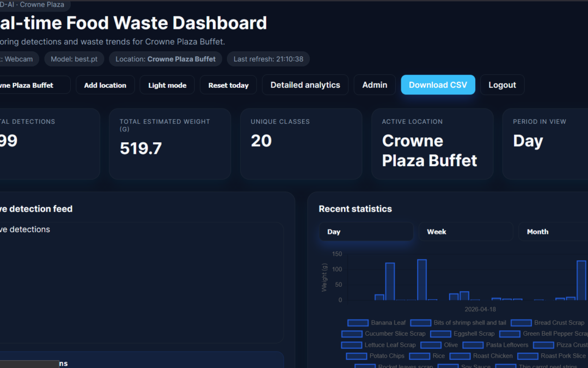588x368 pixels.
Task: Click the ACTIVE LOCATION card label
Action: 412,122
